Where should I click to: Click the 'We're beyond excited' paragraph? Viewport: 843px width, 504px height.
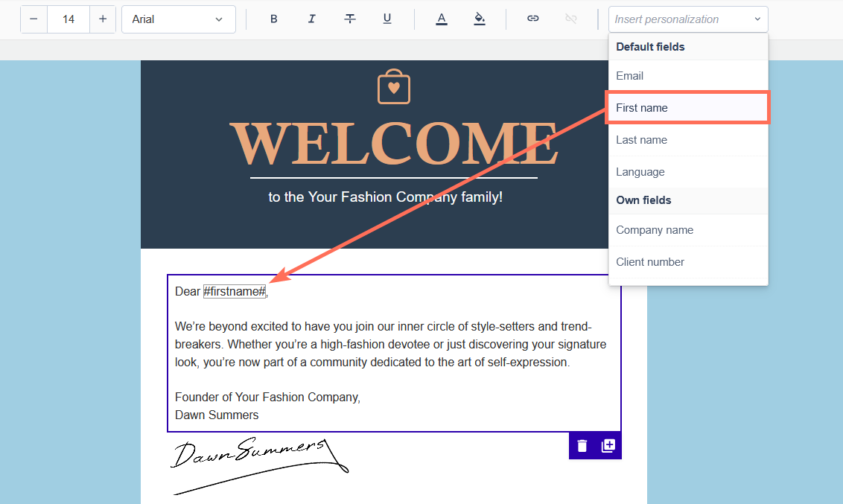pos(391,345)
